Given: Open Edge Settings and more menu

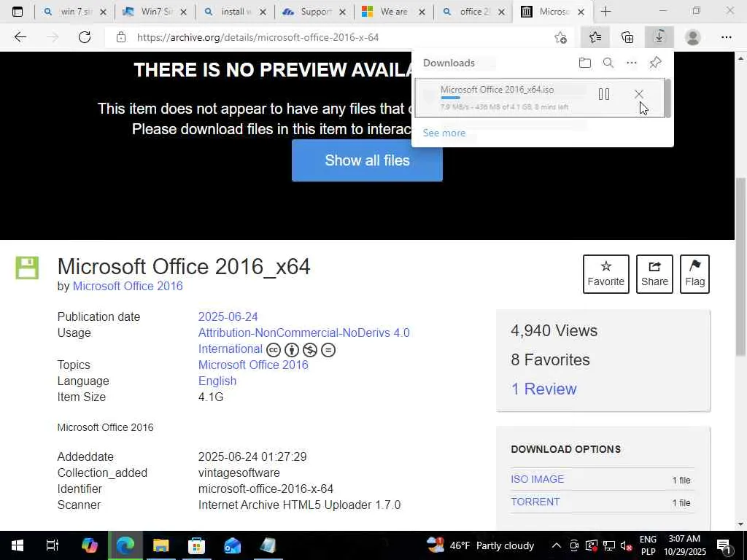Looking at the screenshot, I should coord(726,37).
